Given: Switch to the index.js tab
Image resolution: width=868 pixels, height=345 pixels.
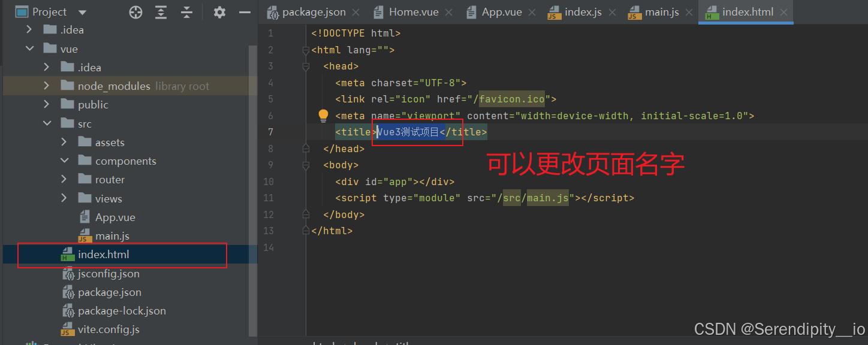Looking at the screenshot, I should [x=582, y=12].
